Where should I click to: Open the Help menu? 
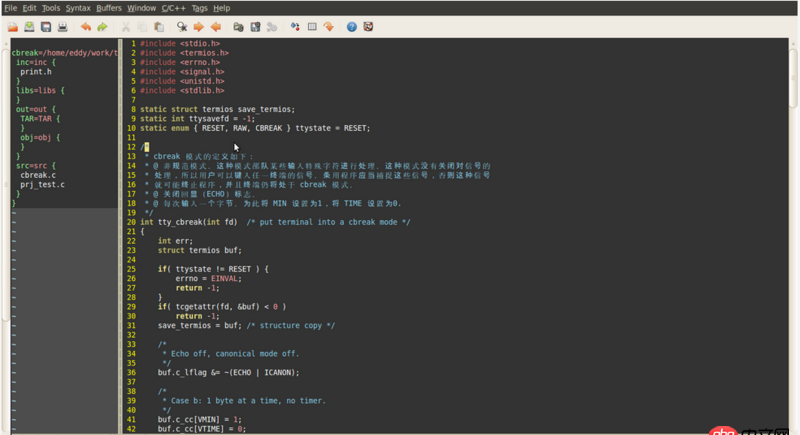point(221,8)
